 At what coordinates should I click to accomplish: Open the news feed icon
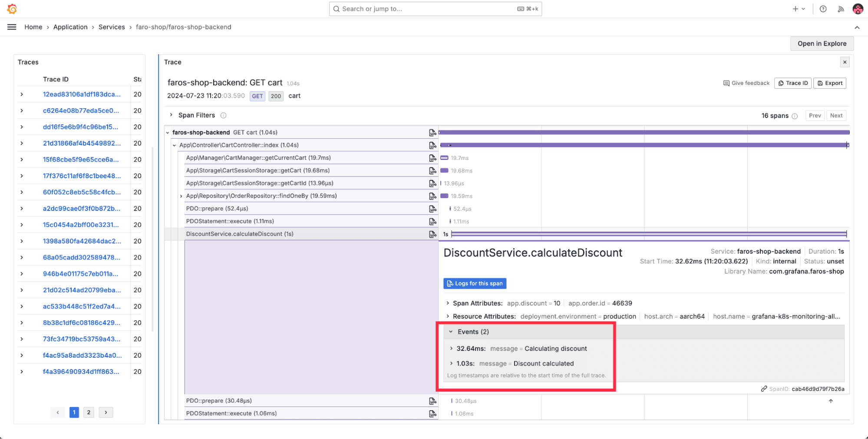(x=841, y=9)
